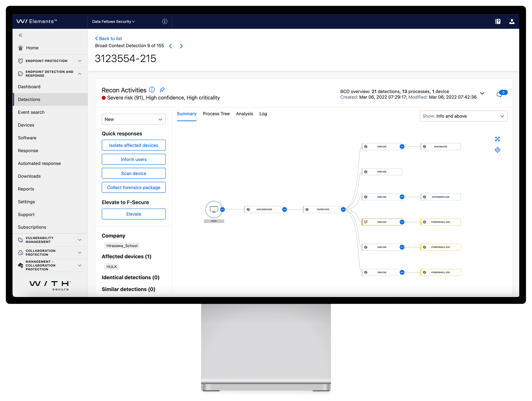Click the Home icon in sidebar
Image resolution: width=532 pixels, height=401 pixels.
point(20,48)
